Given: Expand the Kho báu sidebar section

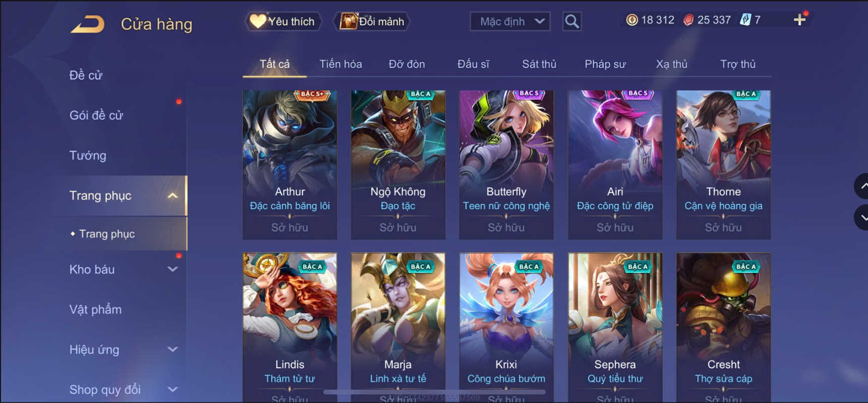Looking at the screenshot, I should pyautogui.click(x=173, y=269).
